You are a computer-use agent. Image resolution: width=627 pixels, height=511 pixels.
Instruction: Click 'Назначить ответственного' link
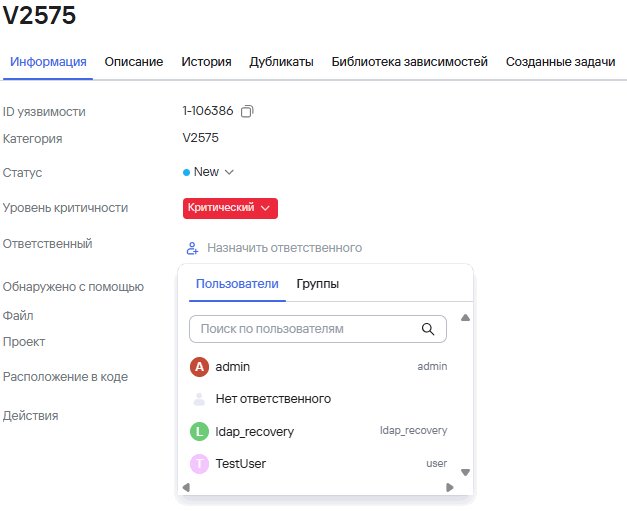pyautogui.click(x=284, y=248)
